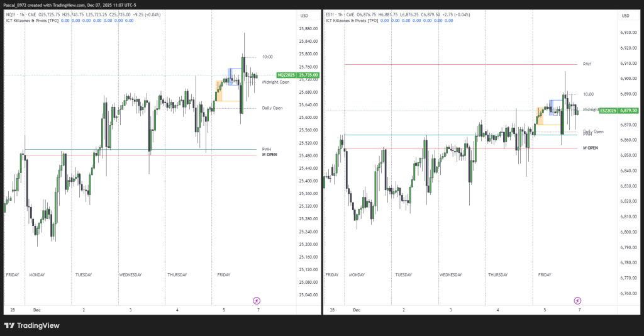Click the orange killzone box on NQ chart
The height and width of the screenshot is (336, 644).
219,91
